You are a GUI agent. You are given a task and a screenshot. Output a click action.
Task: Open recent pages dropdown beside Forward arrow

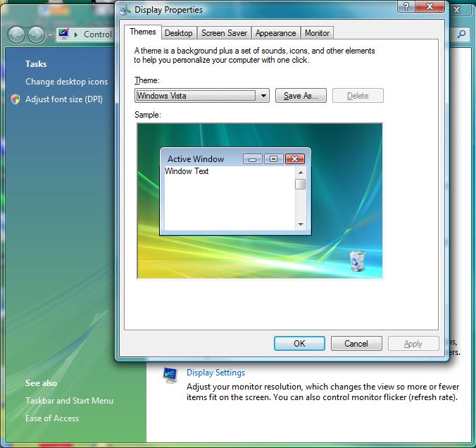50,35
